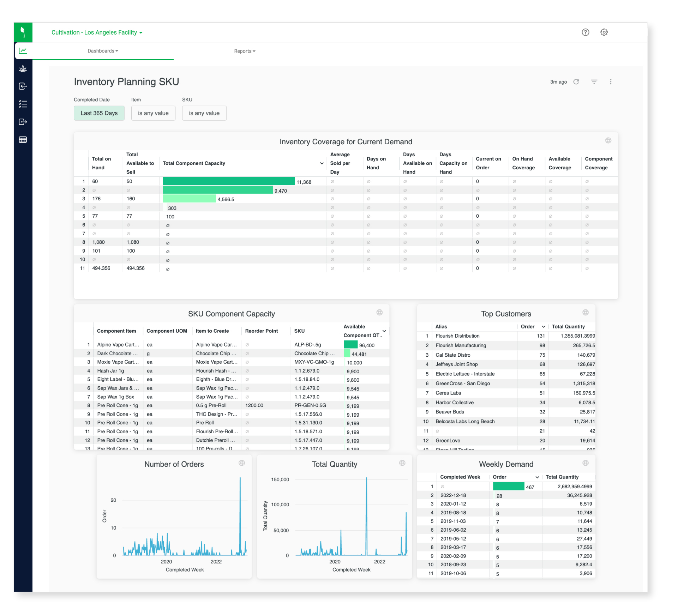Click the 'Last 365 Days' filter button
678x616 pixels.
97,113
